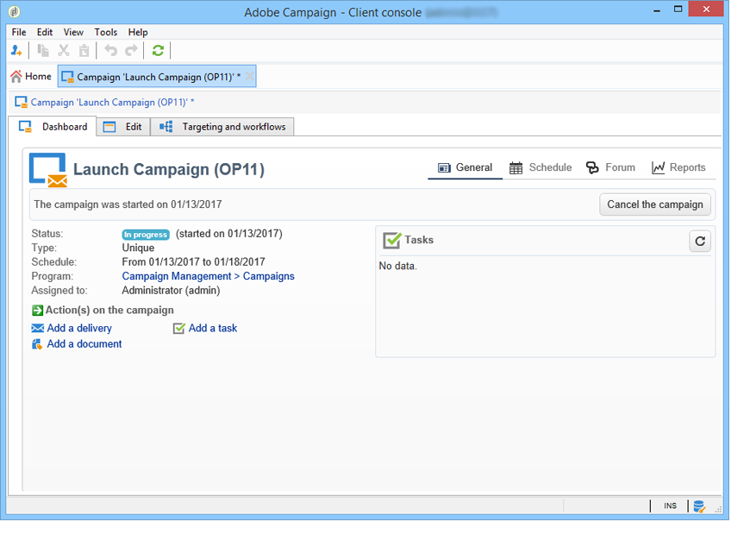Select the Campaign 'Launch Campaign (OP11)' tab
The height and width of the screenshot is (547, 756).
coord(157,76)
